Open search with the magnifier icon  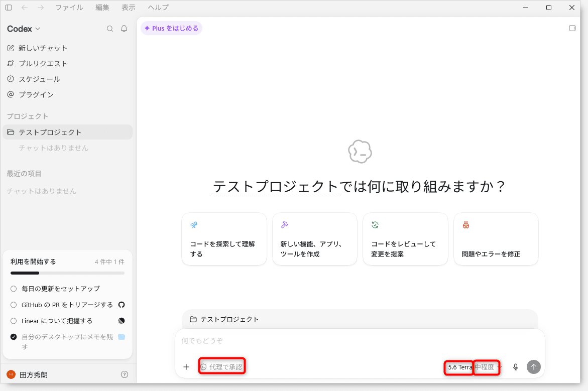(110, 29)
